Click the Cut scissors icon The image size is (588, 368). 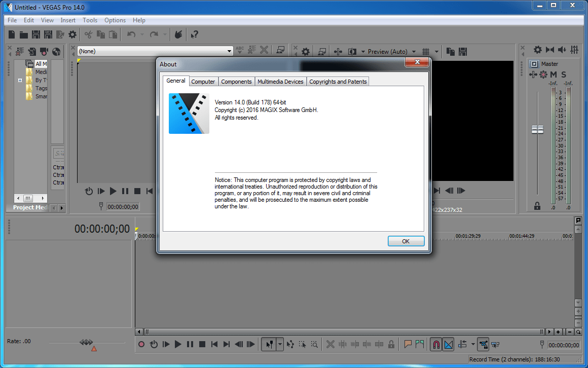pyautogui.click(x=88, y=34)
